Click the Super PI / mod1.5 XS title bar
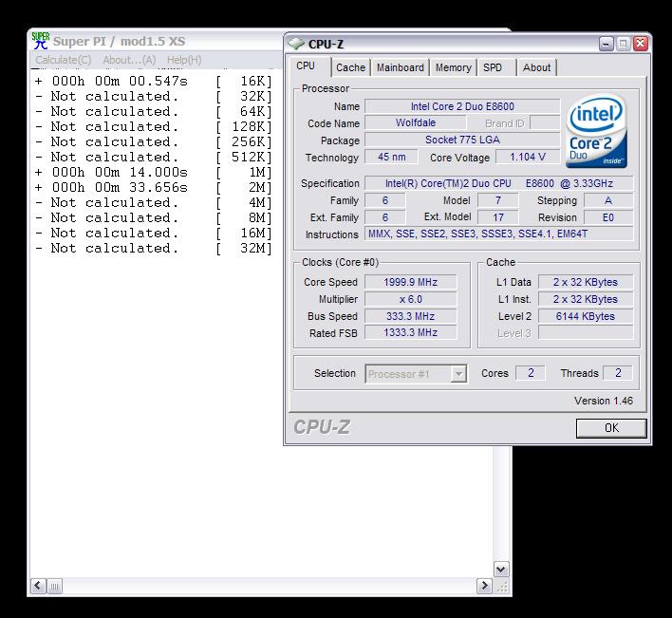Screen dimensions: 672x618 120,41
